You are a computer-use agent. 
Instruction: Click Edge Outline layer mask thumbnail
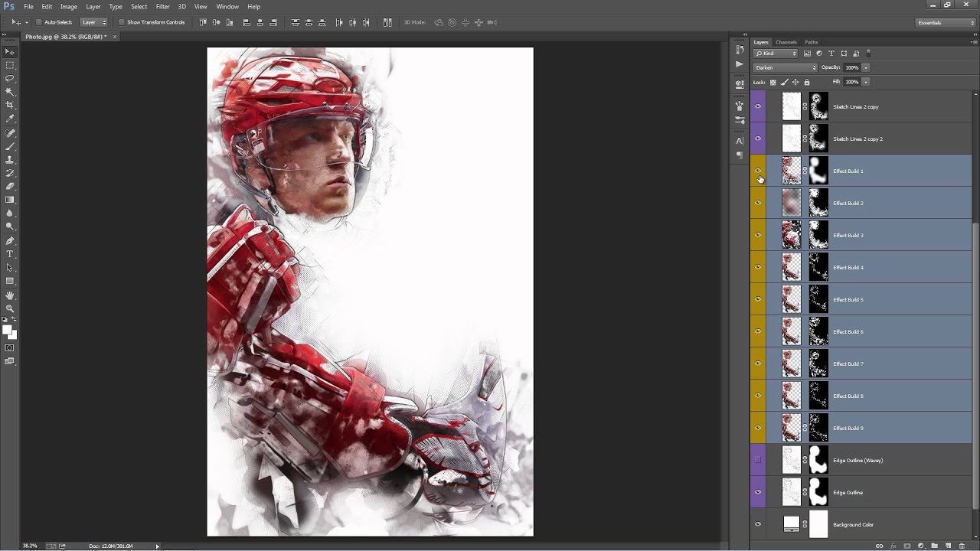tap(818, 492)
